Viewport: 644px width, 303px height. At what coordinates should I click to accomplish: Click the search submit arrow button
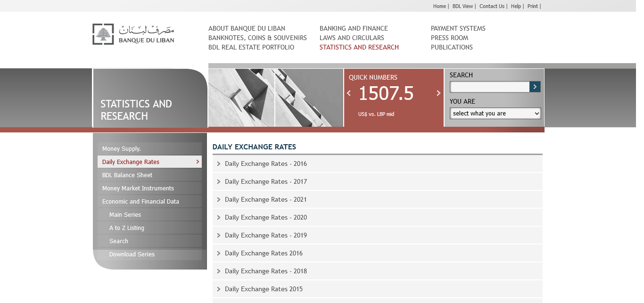[x=535, y=87]
